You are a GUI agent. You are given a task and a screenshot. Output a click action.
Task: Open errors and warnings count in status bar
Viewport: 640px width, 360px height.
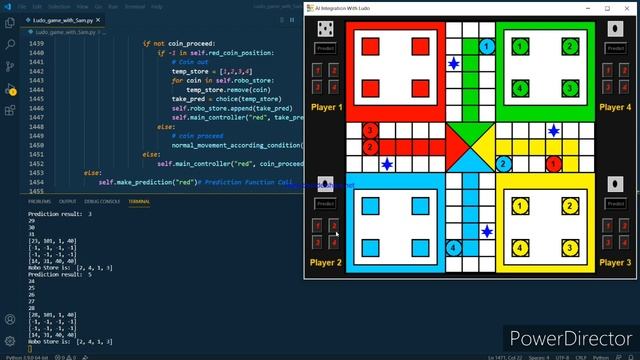point(65,357)
